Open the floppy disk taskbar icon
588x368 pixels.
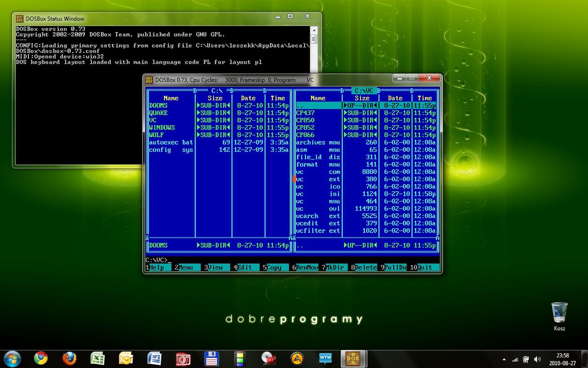211,358
